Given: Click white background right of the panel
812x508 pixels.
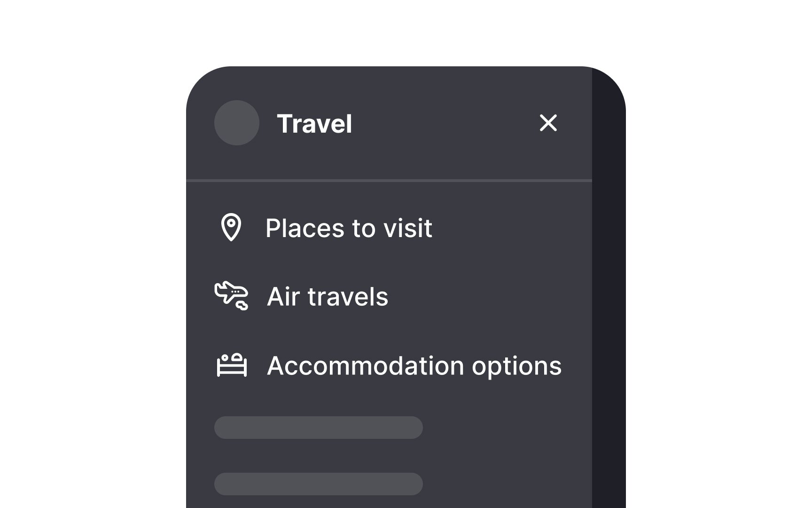Looking at the screenshot, I should coord(719,282).
